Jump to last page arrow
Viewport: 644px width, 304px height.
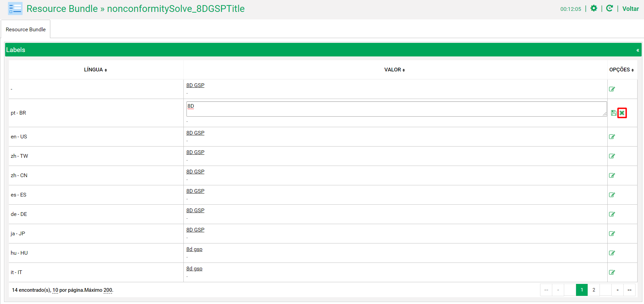coord(629,290)
